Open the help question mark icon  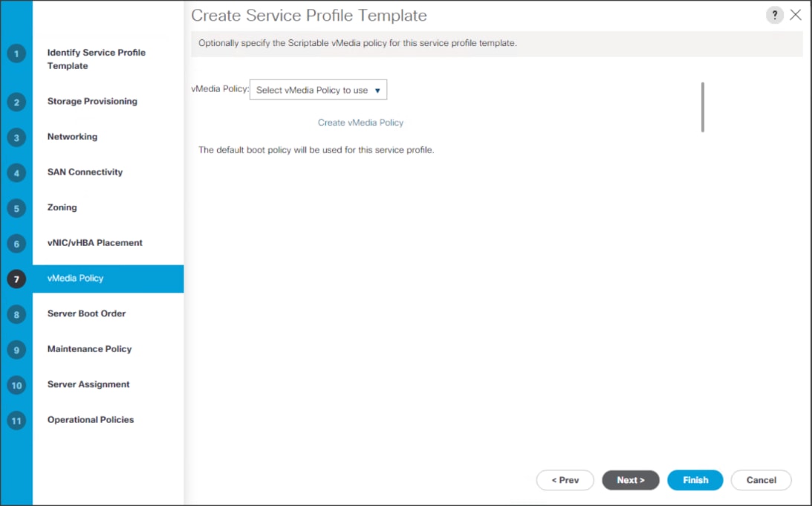pyautogui.click(x=775, y=14)
